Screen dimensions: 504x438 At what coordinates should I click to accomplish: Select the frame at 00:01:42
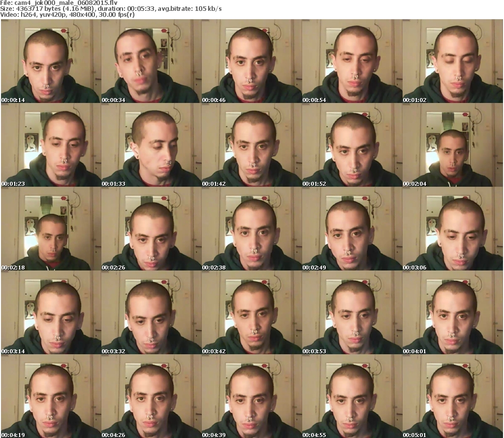point(252,145)
